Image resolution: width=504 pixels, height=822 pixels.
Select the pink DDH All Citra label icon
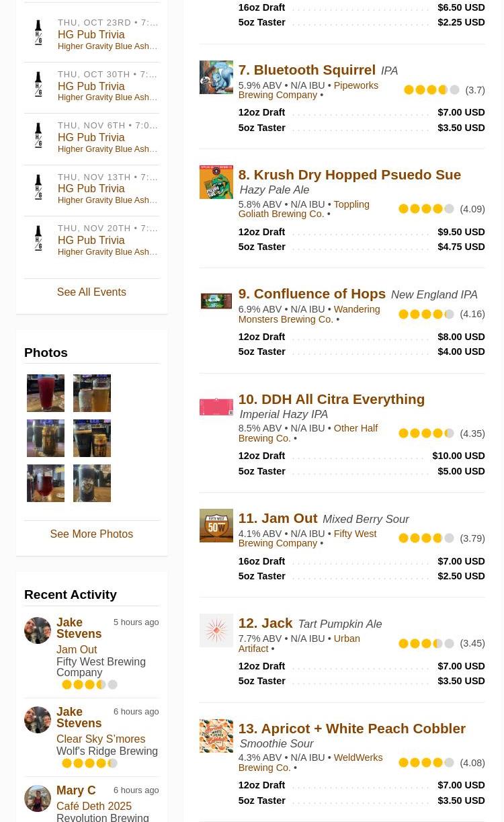pyautogui.click(x=216, y=407)
